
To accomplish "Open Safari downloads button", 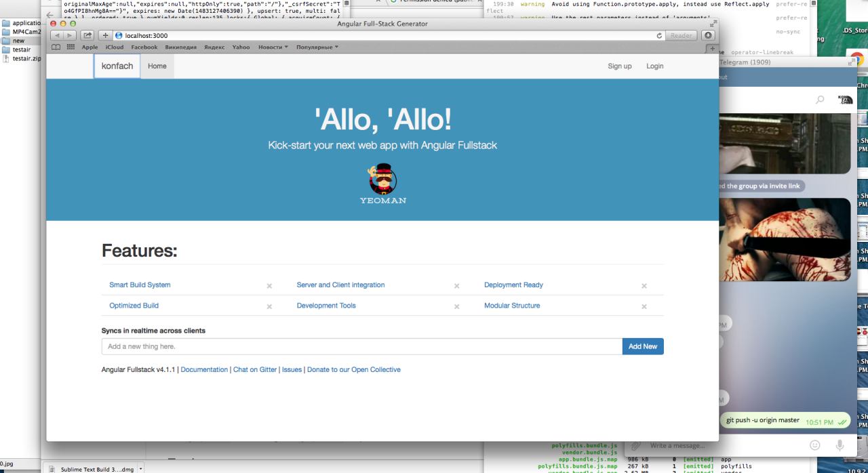I will pos(709,35).
